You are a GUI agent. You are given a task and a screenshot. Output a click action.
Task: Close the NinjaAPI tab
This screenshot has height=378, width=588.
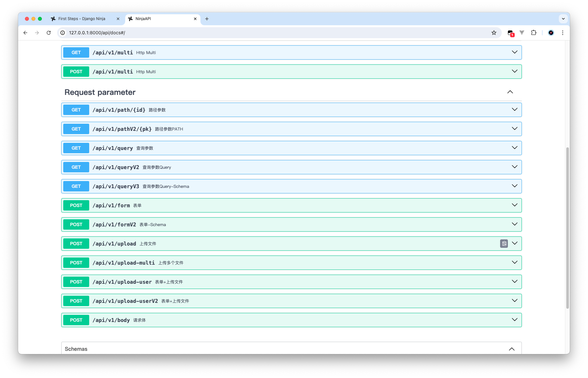click(195, 19)
